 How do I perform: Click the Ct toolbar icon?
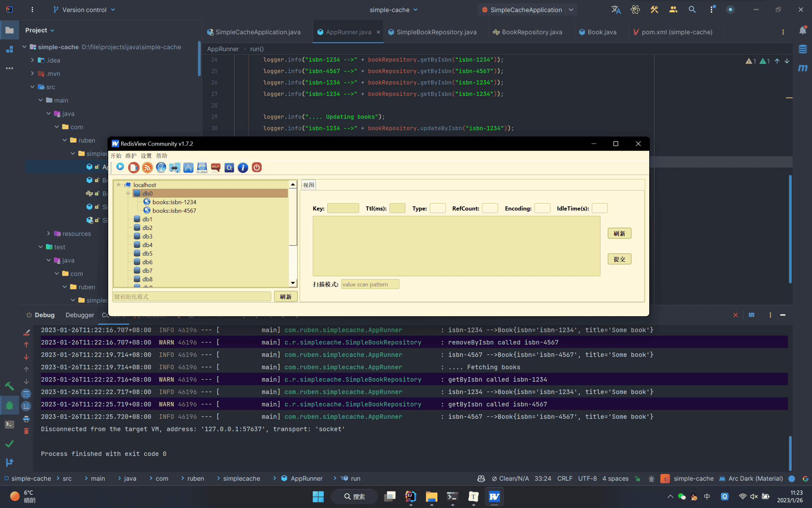point(229,168)
